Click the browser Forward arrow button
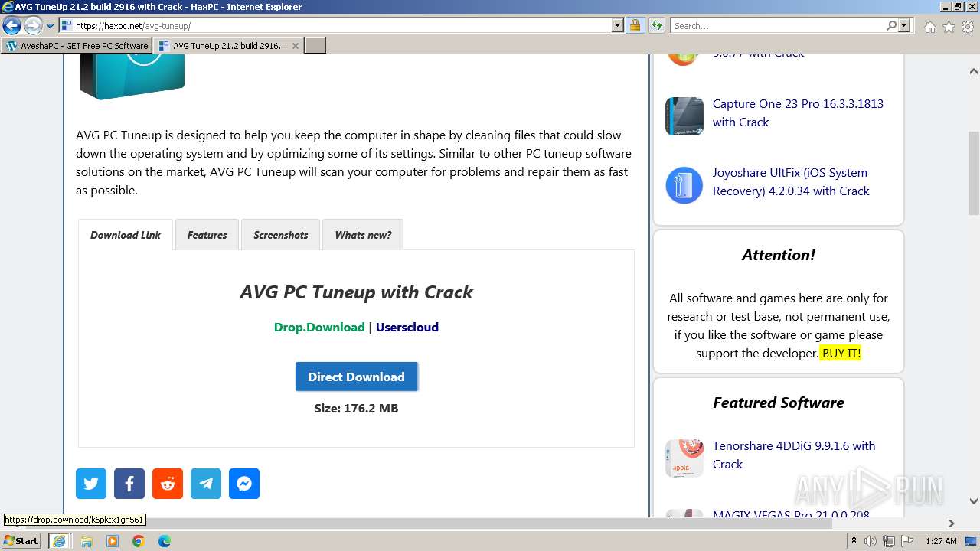This screenshot has width=980, height=551. coord(33,26)
